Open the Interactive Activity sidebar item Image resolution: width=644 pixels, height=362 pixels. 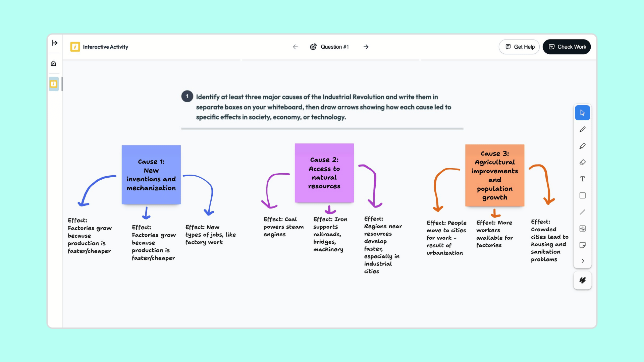pos(54,84)
